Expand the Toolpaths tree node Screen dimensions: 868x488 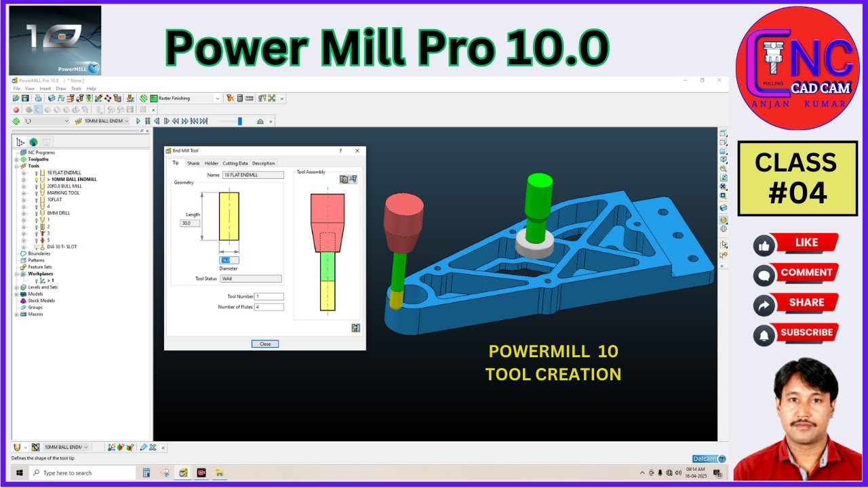pos(16,159)
